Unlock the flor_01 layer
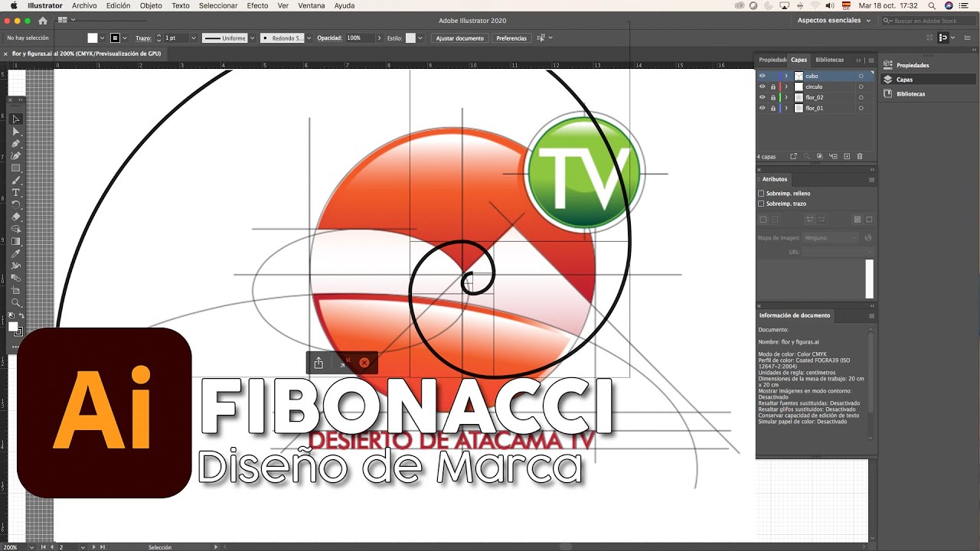This screenshot has height=551, width=980. tap(773, 108)
